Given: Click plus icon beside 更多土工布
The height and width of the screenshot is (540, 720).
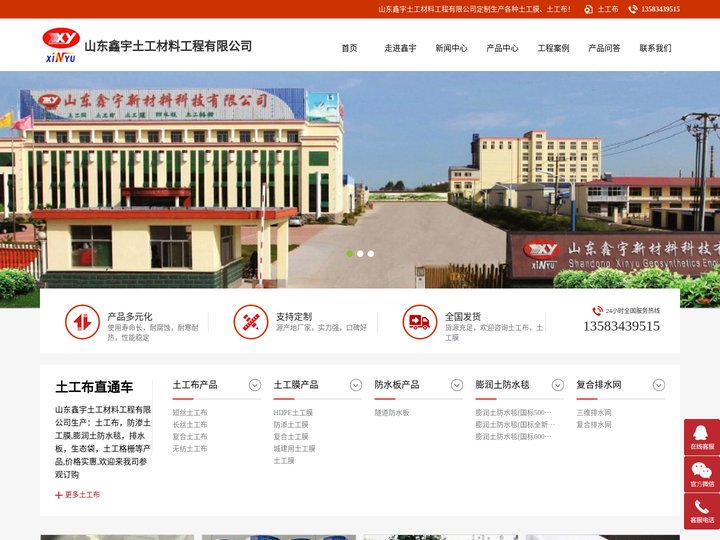Looking at the screenshot, I should (58, 495).
